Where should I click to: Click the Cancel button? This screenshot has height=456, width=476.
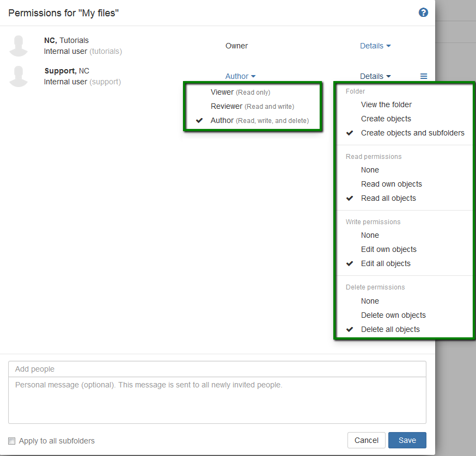[367, 440]
